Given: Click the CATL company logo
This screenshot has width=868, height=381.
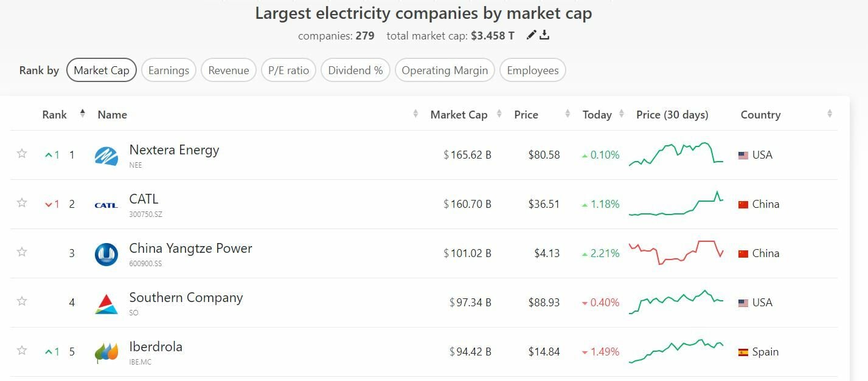Looking at the screenshot, I should click(x=106, y=205).
